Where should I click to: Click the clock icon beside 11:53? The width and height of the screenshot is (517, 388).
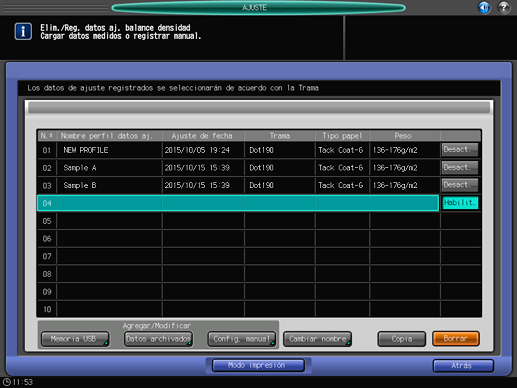(x=7, y=382)
